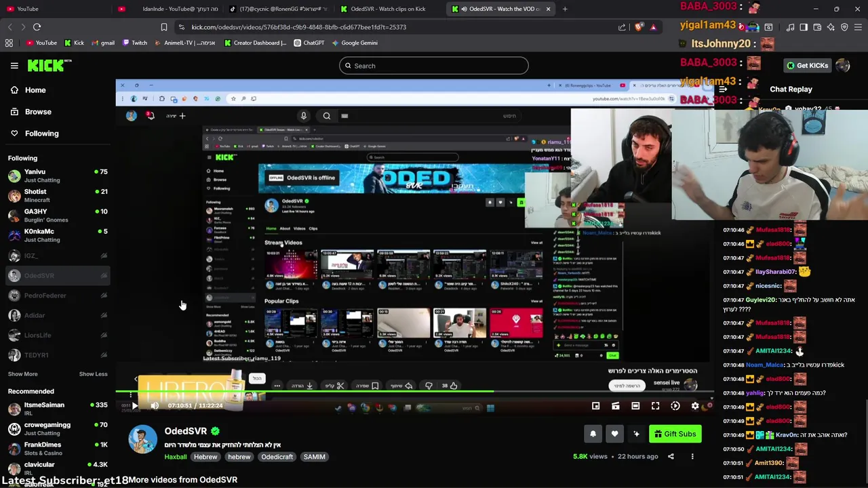Open the Brave Shields icon
Image resolution: width=868 pixels, height=488 pixels.
pos(639,27)
